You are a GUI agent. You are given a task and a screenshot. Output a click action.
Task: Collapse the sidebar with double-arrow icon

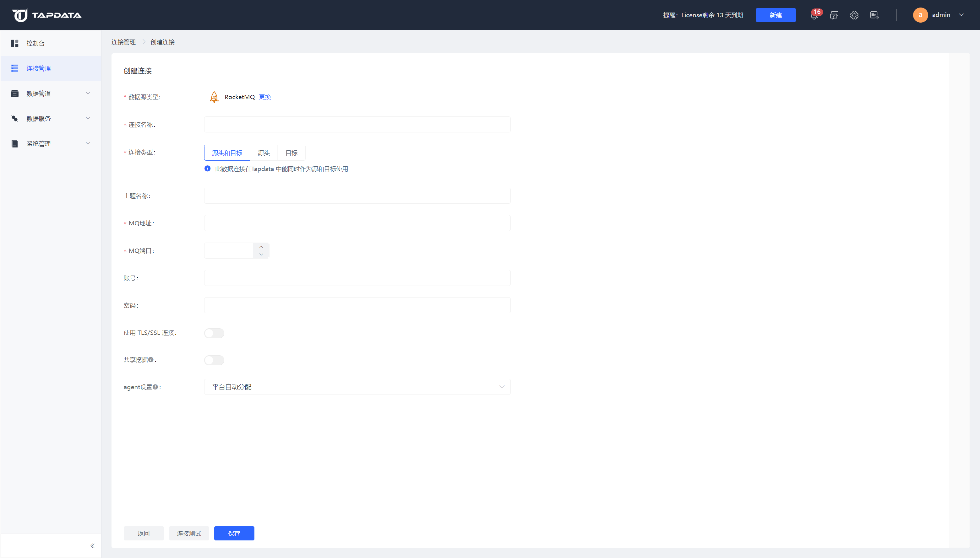pos(92,545)
